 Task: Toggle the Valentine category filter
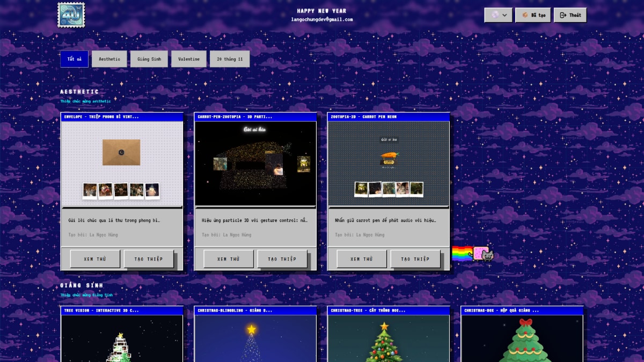click(189, 59)
